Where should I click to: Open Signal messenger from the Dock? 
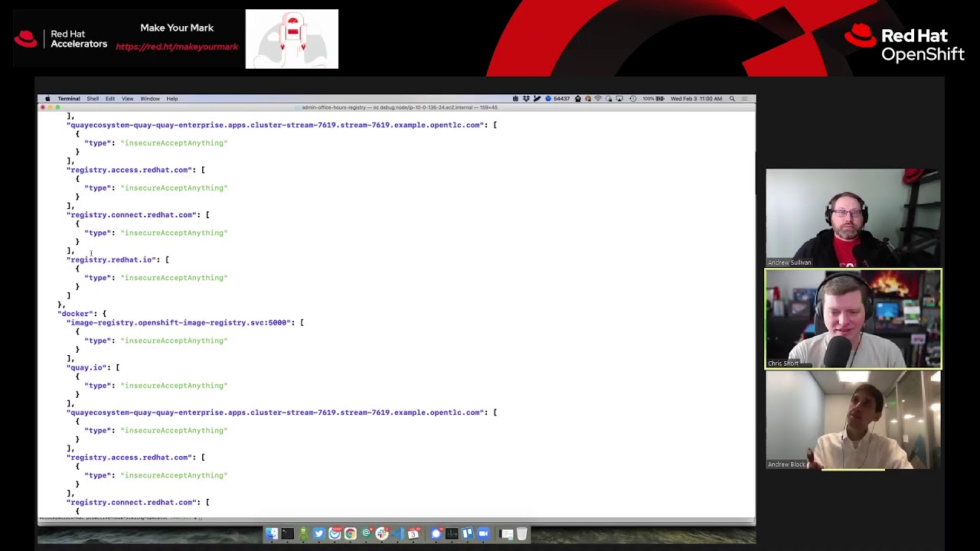point(436,533)
